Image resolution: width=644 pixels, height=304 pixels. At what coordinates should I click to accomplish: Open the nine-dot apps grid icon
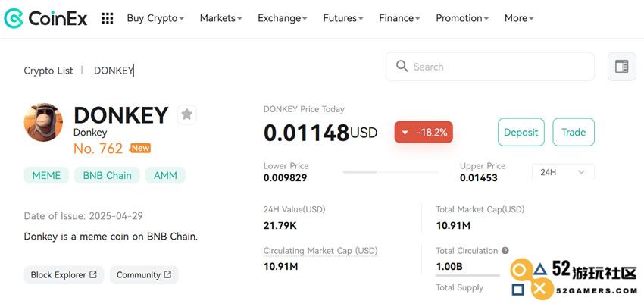click(x=107, y=18)
